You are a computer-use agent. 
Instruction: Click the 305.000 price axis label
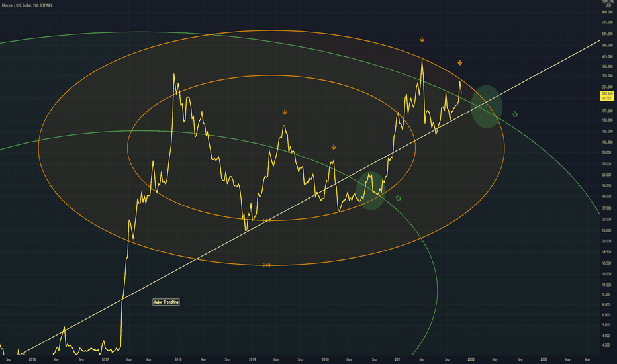(608, 76)
